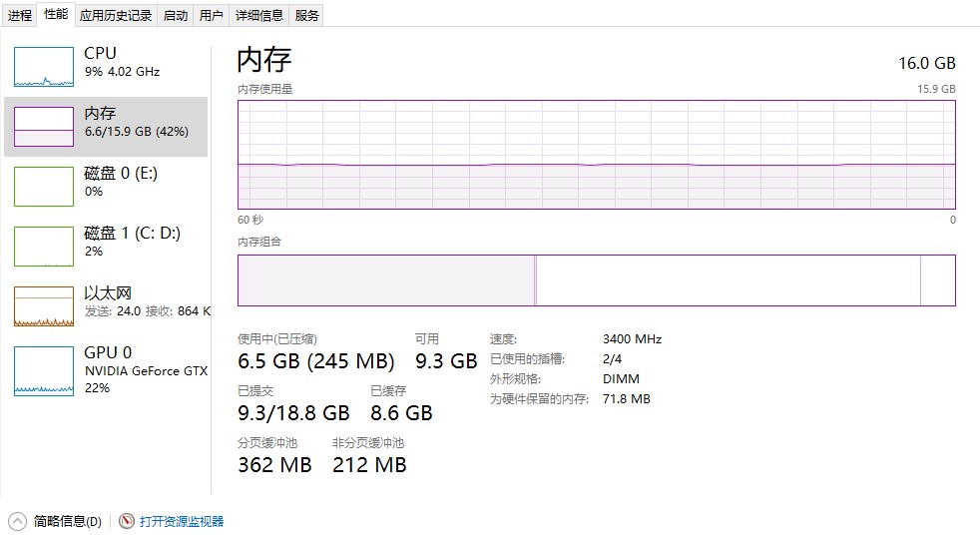Select the CPU mini graph thumbnail
The image size is (980, 546).
click(44, 67)
